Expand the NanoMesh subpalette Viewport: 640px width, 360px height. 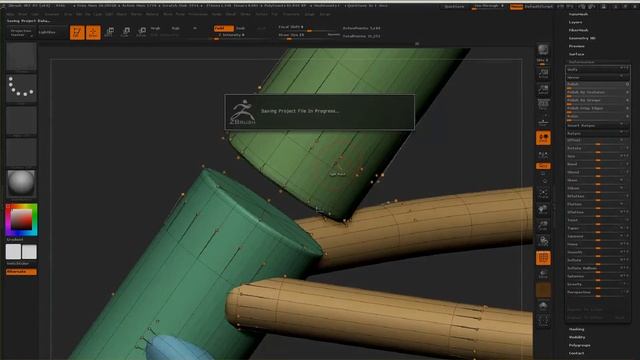[578, 14]
